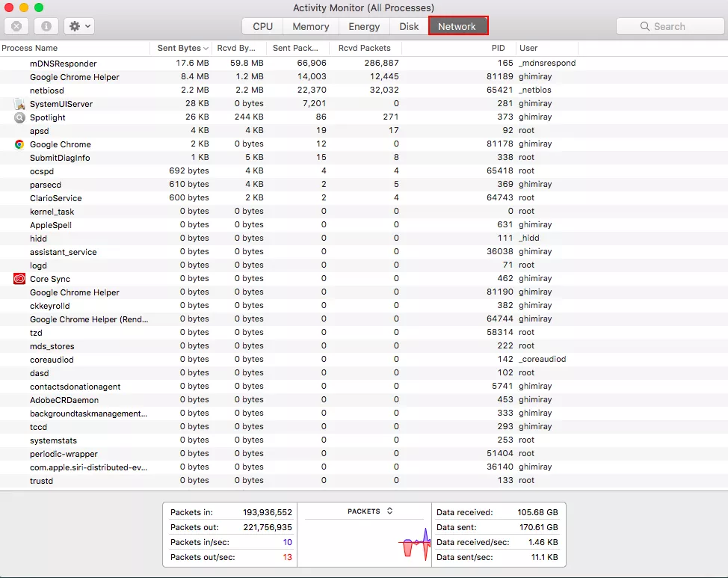Click in the Search input field
The height and width of the screenshot is (578, 728).
(676, 26)
